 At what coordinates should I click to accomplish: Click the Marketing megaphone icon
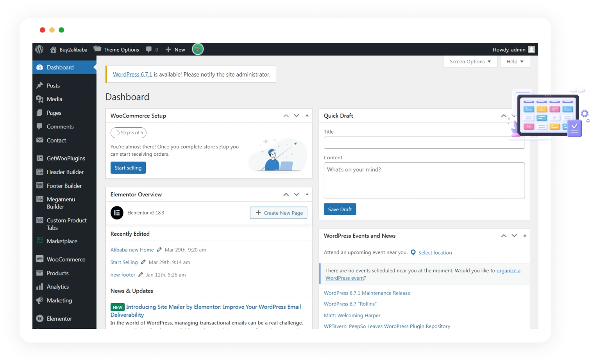(x=39, y=300)
